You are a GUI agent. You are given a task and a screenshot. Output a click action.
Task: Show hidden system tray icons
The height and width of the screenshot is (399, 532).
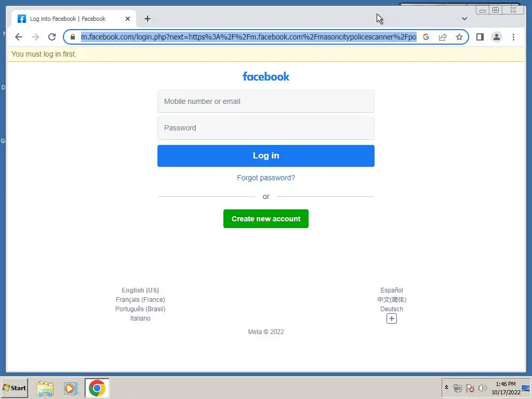pyautogui.click(x=446, y=388)
